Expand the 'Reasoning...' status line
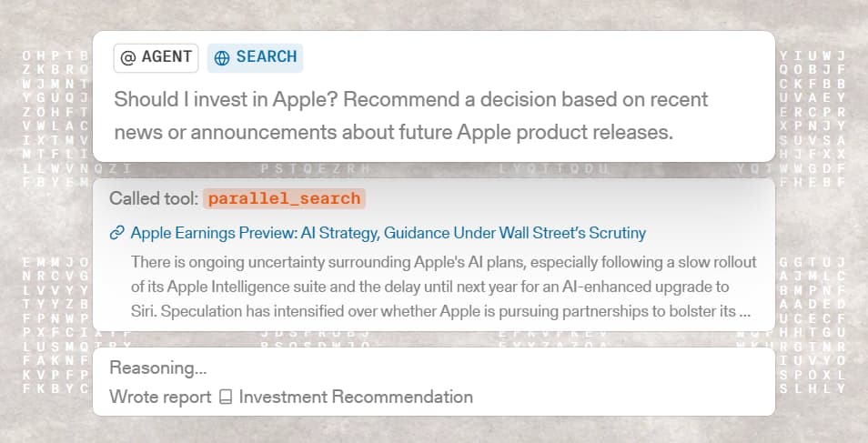Viewport: 868px width, 443px height. click(x=158, y=367)
